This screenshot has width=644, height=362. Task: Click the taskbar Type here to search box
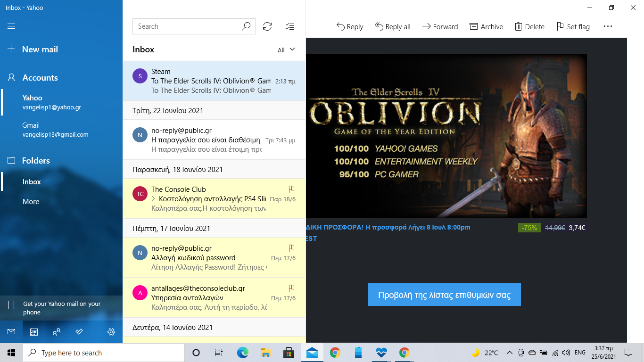click(104, 353)
